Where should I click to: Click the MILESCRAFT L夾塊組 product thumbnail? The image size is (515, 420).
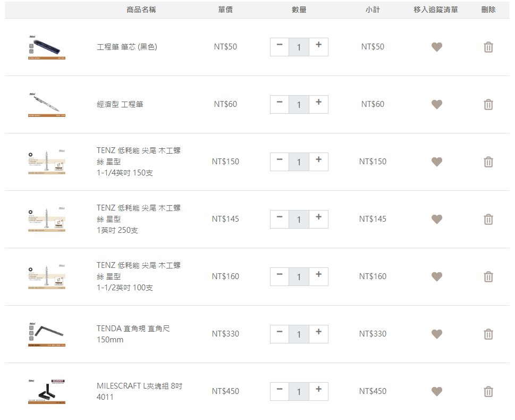47,391
